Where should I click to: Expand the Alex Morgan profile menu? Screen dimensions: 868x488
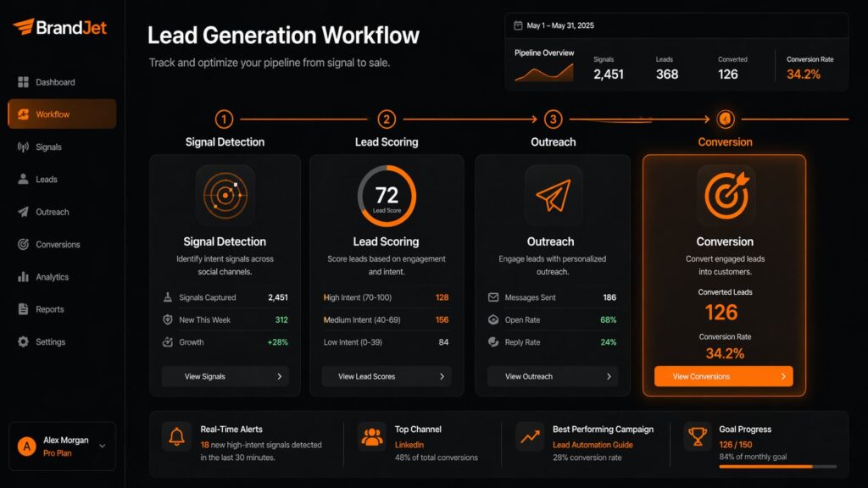pyautogui.click(x=102, y=447)
